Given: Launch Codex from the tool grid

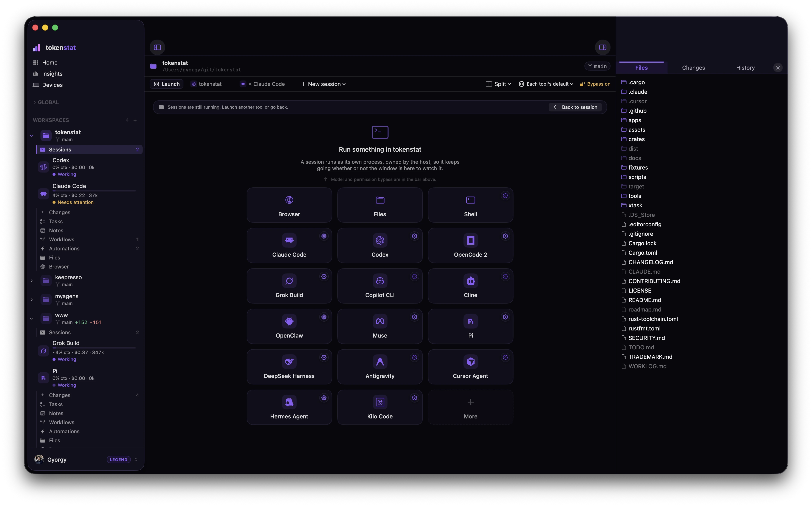Looking at the screenshot, I should (x=380, y=245).
